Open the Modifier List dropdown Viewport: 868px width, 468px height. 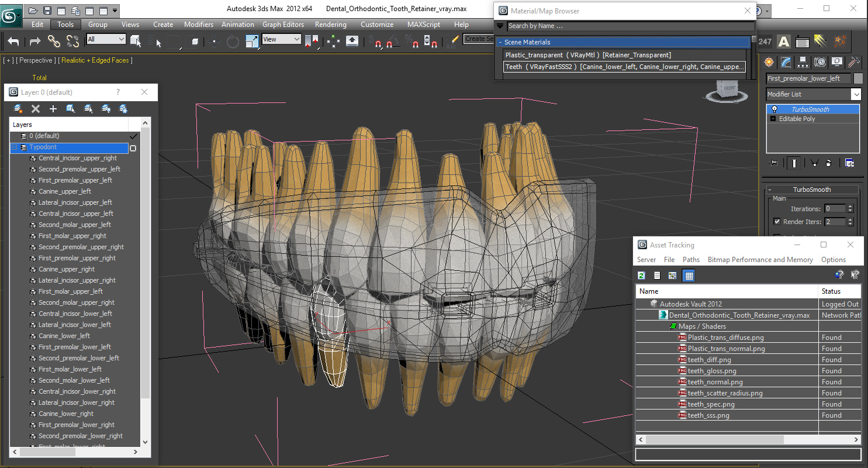814,94
